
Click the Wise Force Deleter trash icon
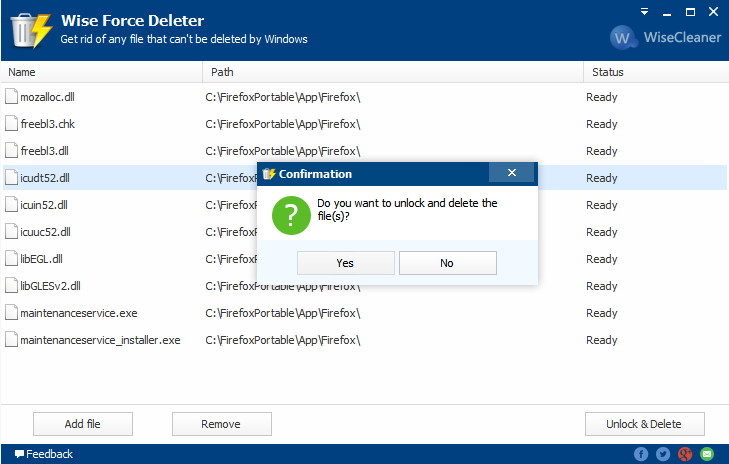30,29
